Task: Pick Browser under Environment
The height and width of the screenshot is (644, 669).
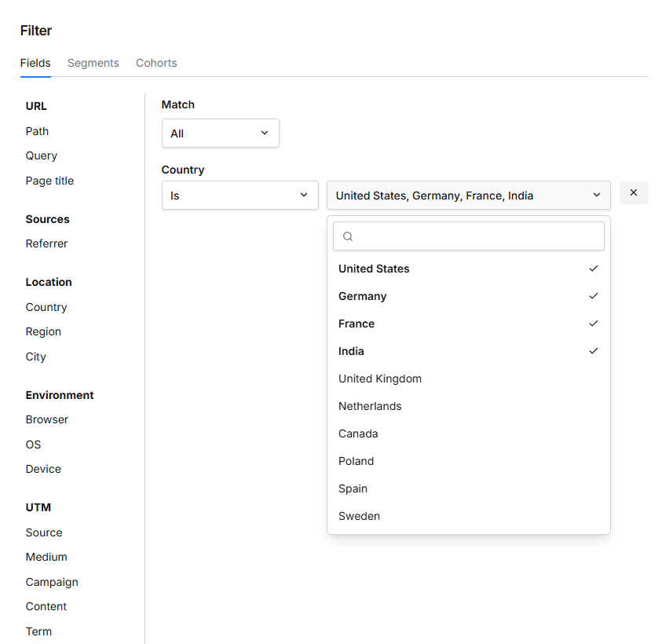Action: tap(46, 419)
